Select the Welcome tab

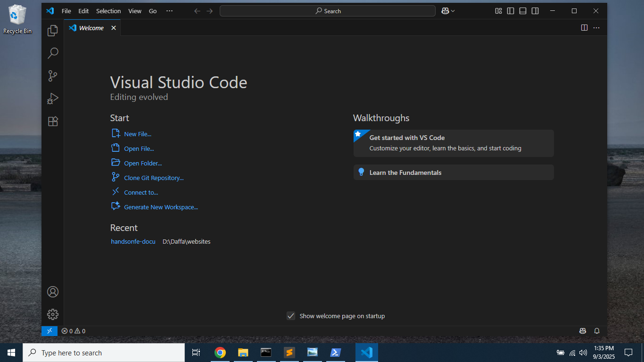[91, 28]
